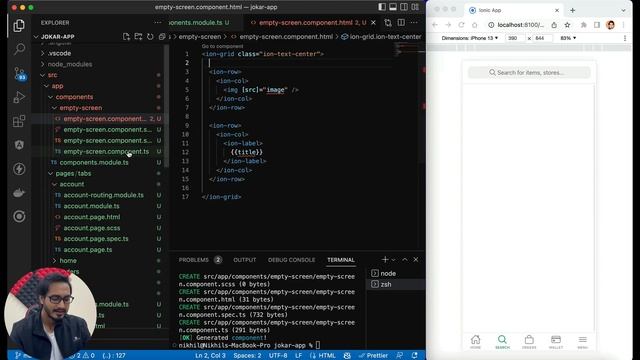Expand the .vscode folder
The width and height of the screenshot is (640, 360).
59,53
